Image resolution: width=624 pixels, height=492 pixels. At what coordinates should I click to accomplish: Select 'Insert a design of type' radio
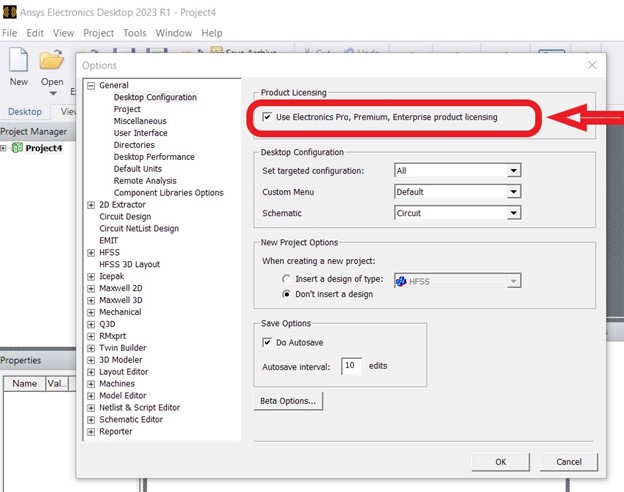(x=286, y=279)
